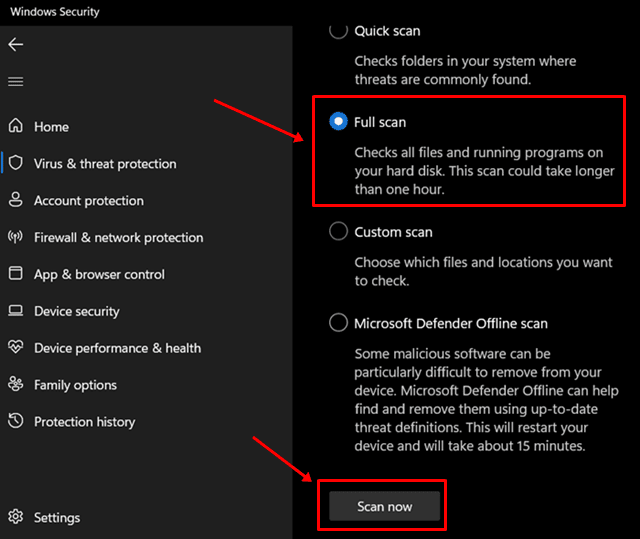
Task: Click the Device security laptop icon
Action: pyautogui.click(x=15, y=311)
